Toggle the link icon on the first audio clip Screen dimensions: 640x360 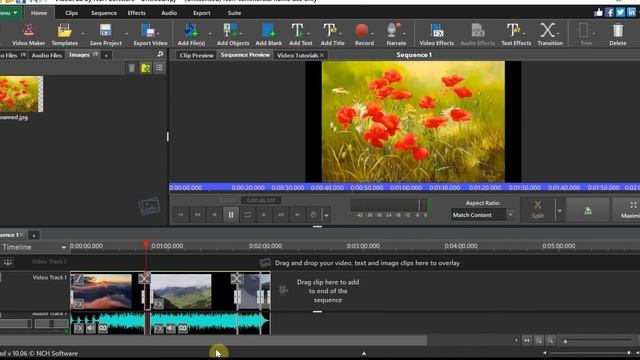[102, 328]
